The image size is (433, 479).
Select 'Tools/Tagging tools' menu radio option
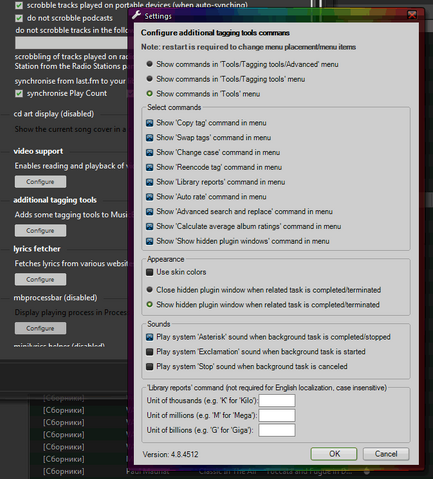150,79
